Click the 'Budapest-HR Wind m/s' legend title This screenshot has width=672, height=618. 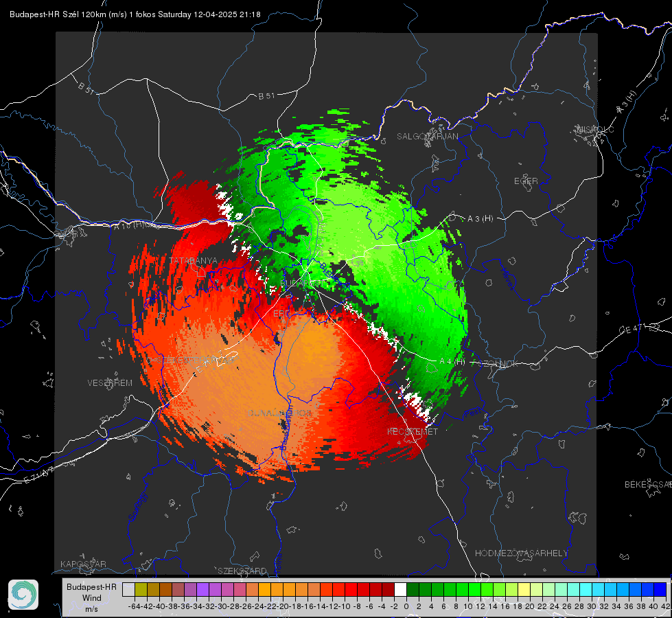[x=92, y=598]
